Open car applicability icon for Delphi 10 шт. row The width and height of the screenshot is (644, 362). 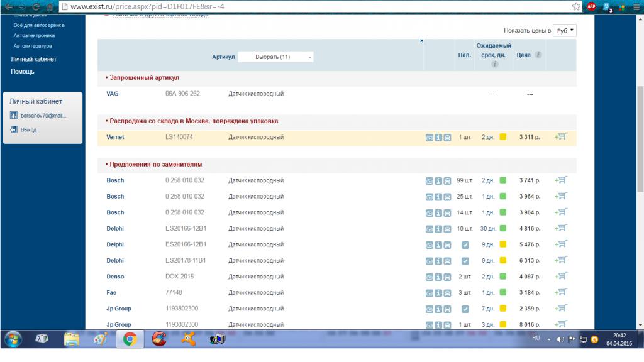point(447,229)
